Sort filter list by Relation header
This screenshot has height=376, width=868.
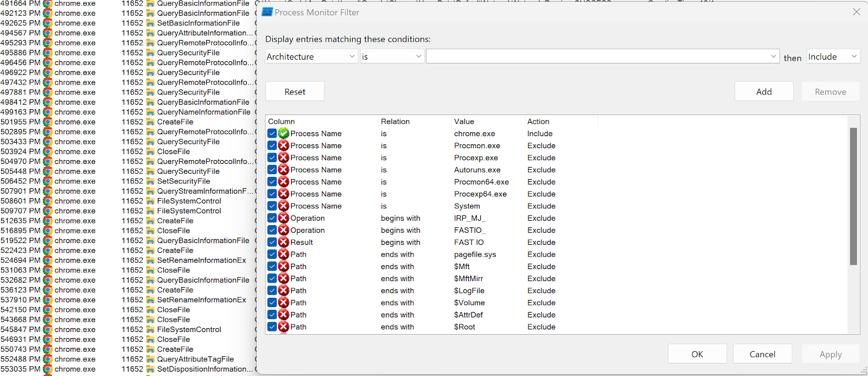tap(395, 122)
